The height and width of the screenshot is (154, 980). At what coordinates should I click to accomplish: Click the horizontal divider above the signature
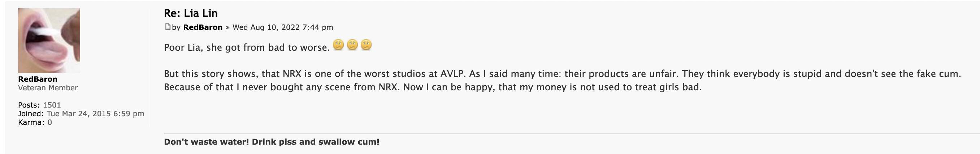[571, 134]
